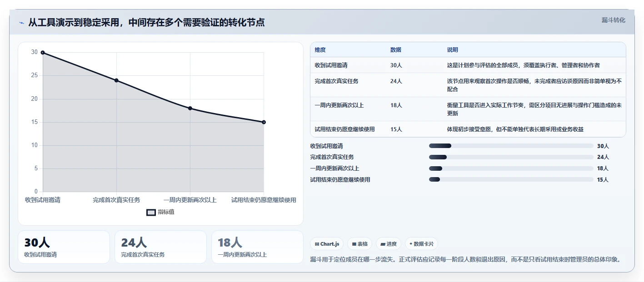This screenshot has width=644, height=282.
Task: Click the progress value 15人
Action: click(x=603, y=180)
